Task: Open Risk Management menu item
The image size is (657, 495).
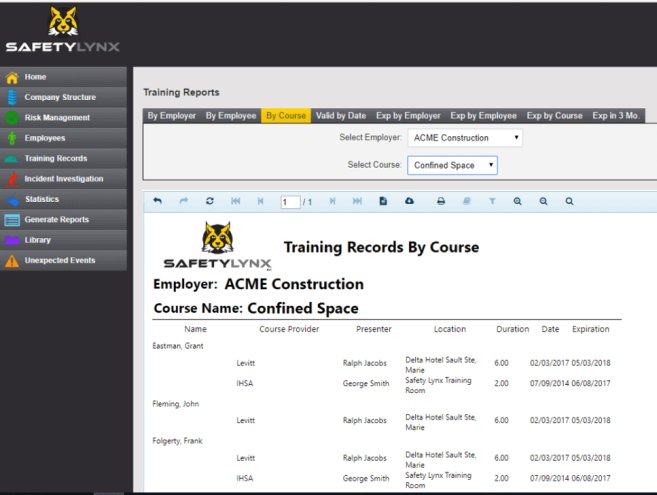Action: [x=63, y=118]
